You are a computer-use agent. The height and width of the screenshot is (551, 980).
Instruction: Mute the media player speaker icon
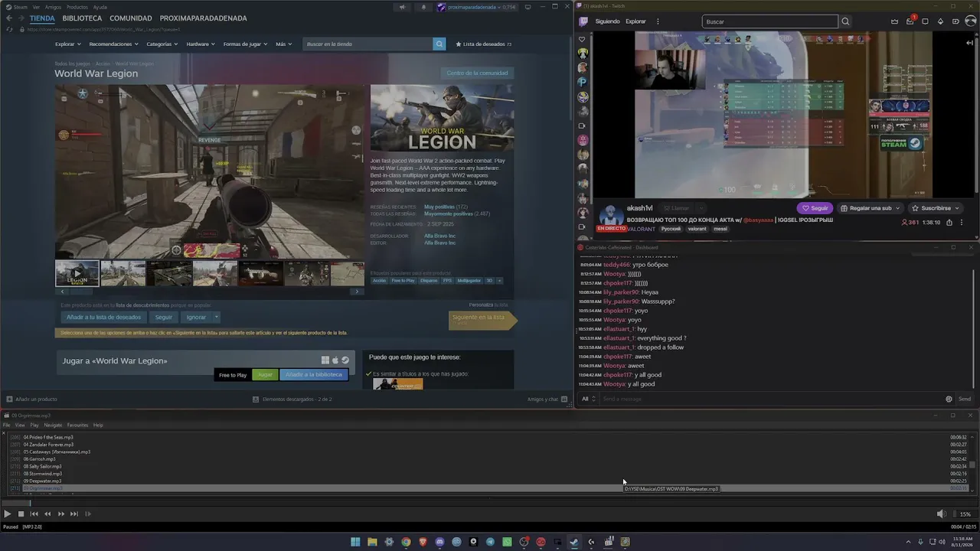tap(942, 514)
